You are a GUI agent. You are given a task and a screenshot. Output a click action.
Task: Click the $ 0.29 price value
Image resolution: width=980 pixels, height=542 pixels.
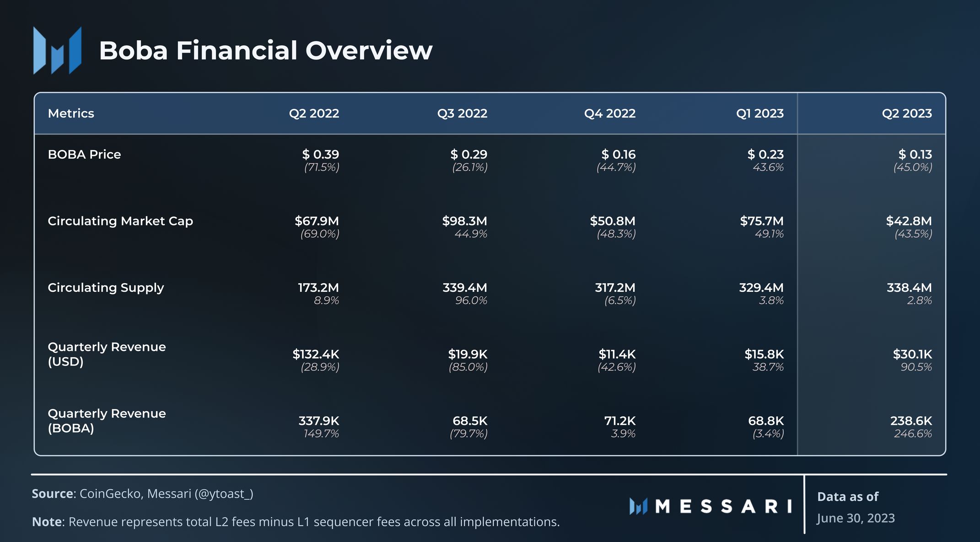(x=469, y=155)
